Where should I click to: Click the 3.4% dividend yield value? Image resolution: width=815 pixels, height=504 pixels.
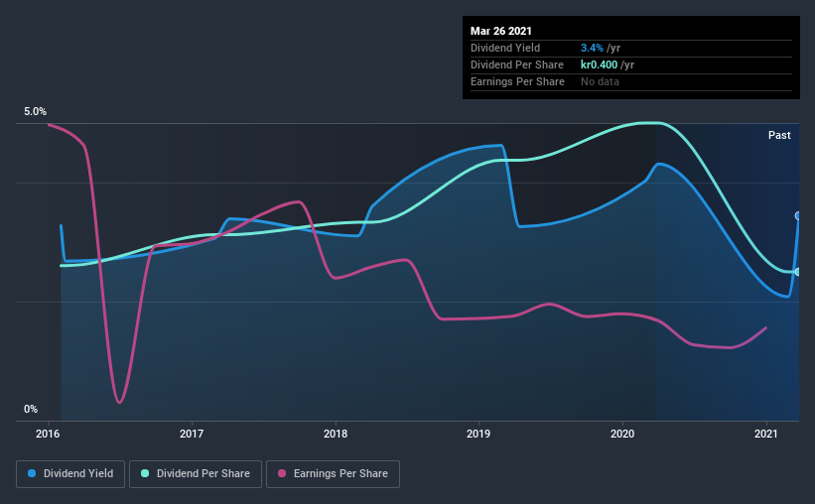coord(592,48)
